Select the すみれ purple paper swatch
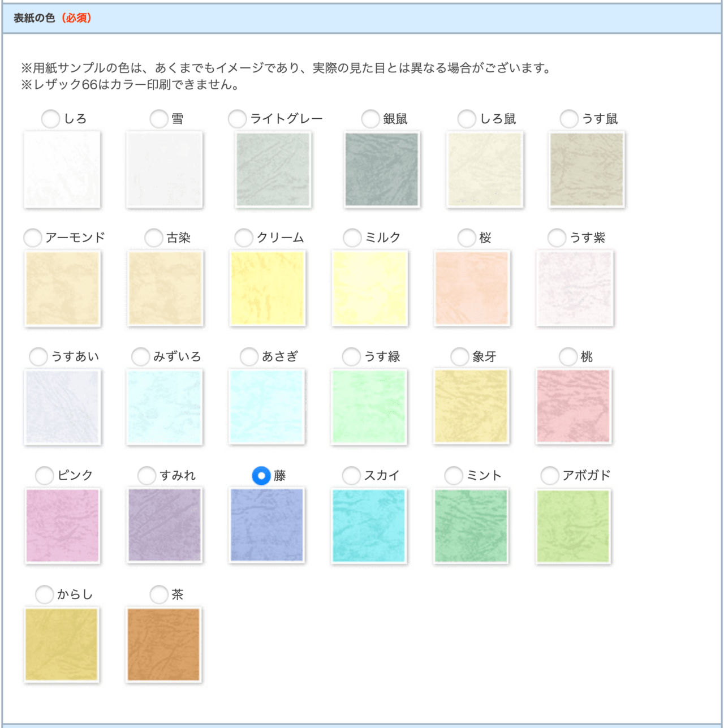724x728 pixels. coord(165,525)
